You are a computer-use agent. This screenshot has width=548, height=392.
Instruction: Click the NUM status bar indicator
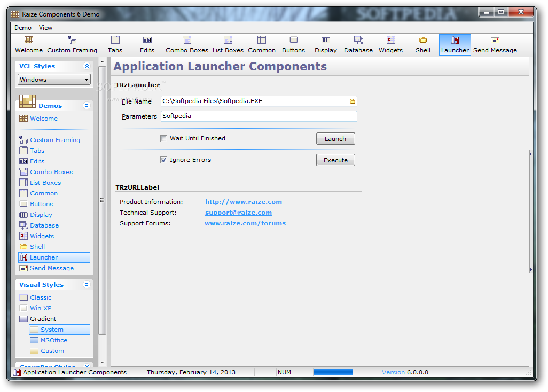pos(284,372)
